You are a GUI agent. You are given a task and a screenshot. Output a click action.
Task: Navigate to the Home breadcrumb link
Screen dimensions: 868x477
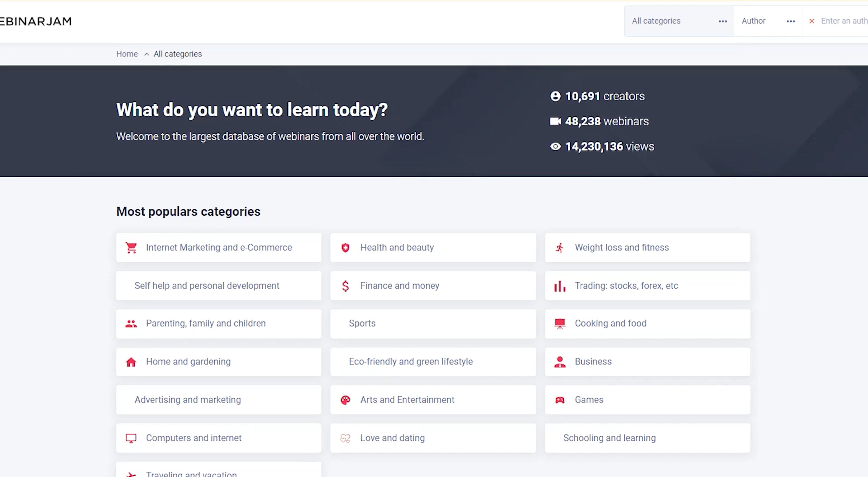127,54
